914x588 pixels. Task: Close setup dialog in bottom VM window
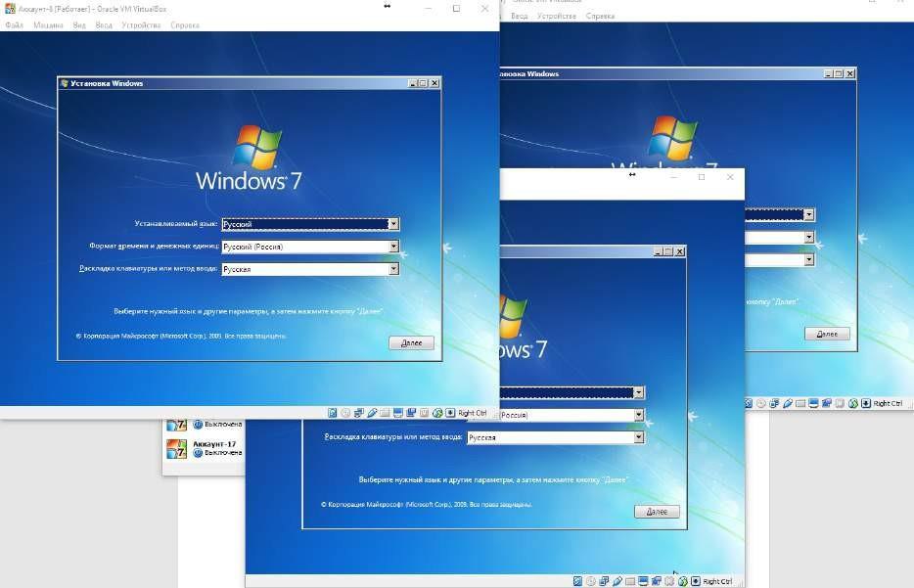680,251
